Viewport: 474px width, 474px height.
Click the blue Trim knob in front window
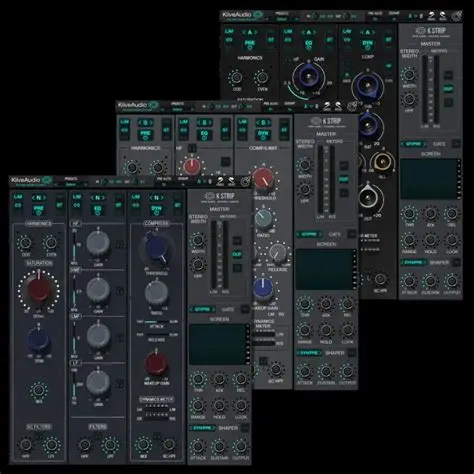[x=39, y=340]
